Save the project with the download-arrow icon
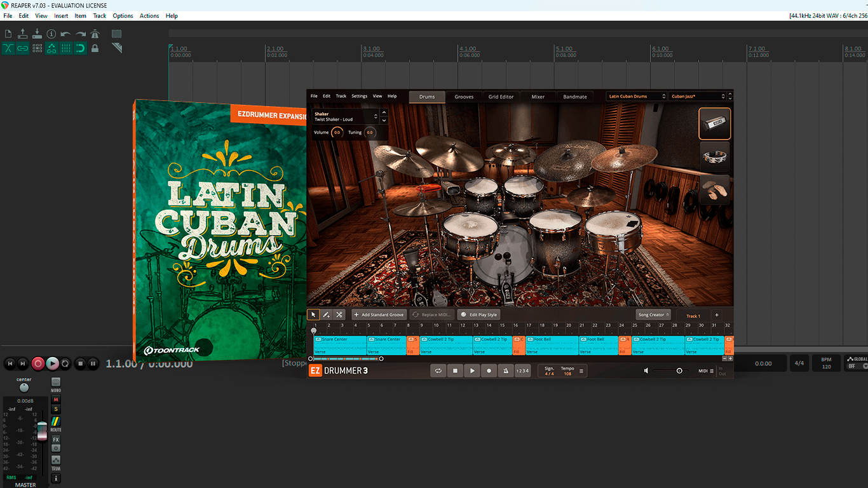The image size is (868, 488). coord(37,34)
